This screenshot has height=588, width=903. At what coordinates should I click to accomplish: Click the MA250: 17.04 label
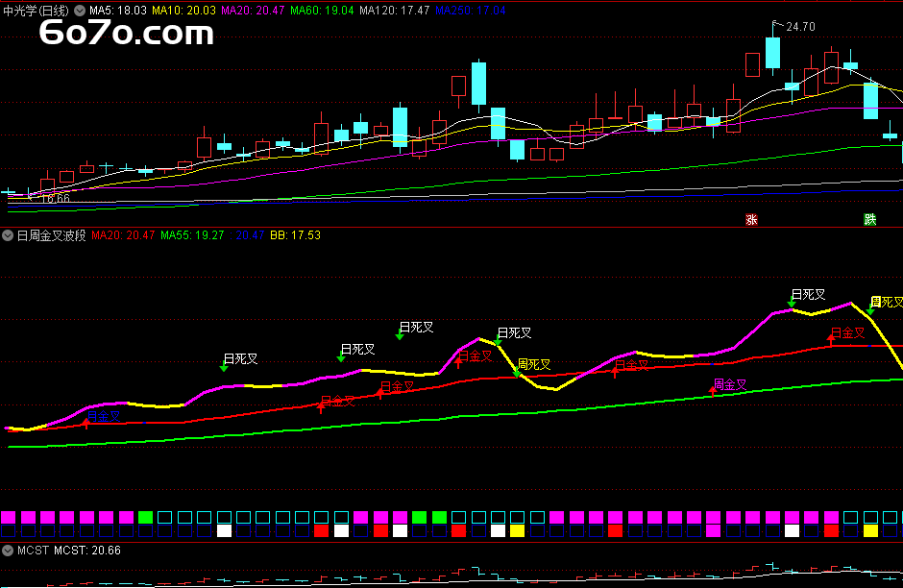pos(471,11)
